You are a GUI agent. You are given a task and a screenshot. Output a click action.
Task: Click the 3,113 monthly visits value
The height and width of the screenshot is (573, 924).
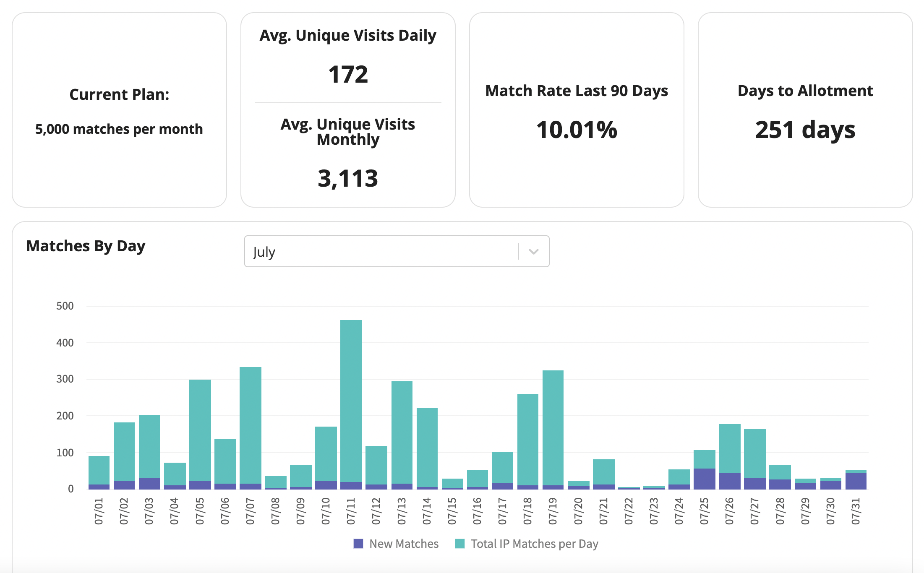click(348, 178)
